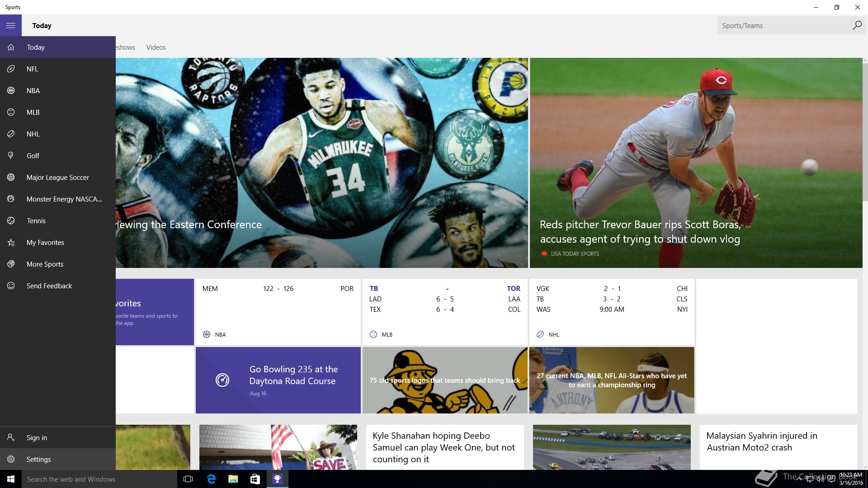The image size is (868, 488).
Task: Click the race track thumbnail image
Action: [x=612, y=447]
